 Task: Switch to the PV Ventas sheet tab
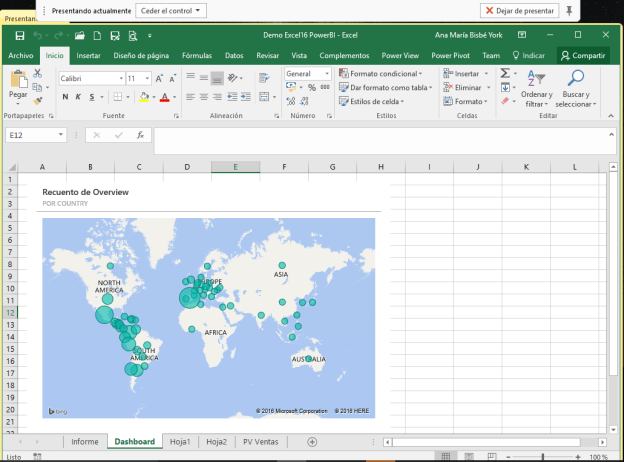click(x=261, y=441)
